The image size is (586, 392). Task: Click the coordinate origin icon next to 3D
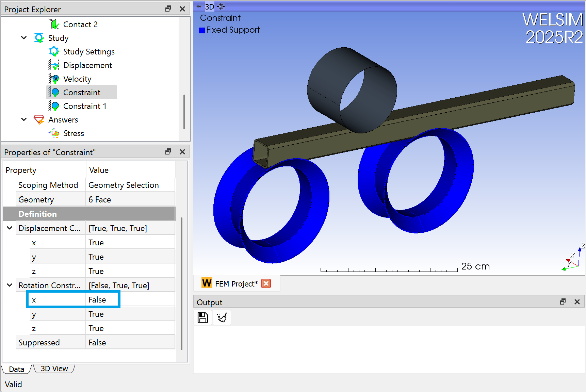pyautogui.click(x=221, y=6)
